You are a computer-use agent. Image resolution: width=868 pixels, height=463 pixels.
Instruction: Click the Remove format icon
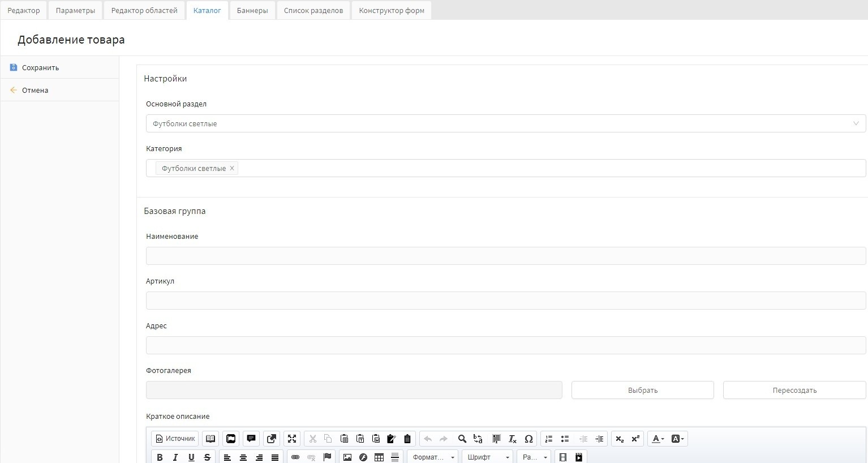(x=512, y=439)
